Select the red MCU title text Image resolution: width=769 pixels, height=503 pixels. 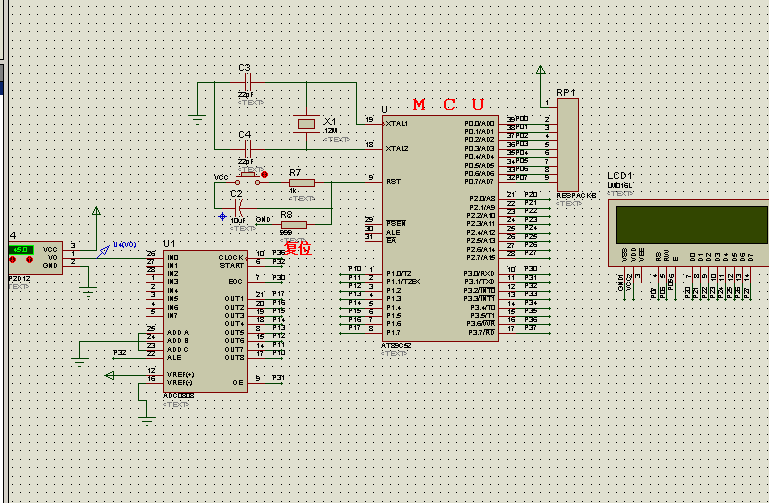[448, 104]
